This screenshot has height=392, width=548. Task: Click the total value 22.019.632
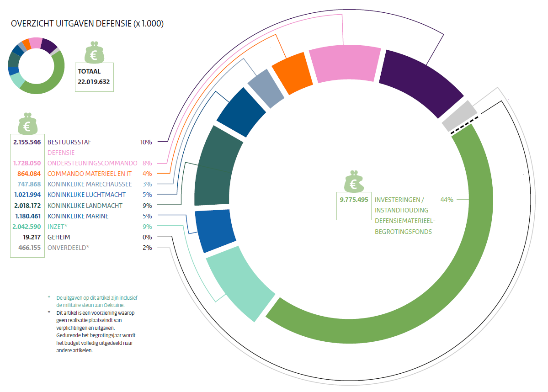(x=94, y=82)
